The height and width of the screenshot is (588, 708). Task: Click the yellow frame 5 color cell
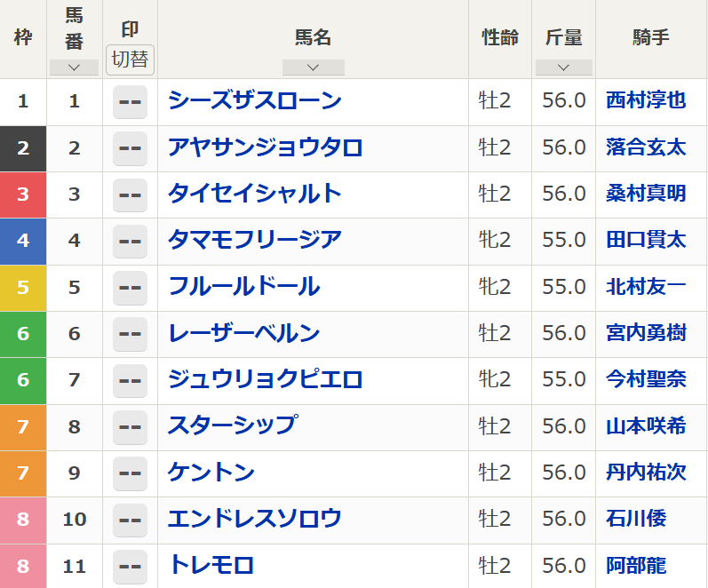coord(23,287)
